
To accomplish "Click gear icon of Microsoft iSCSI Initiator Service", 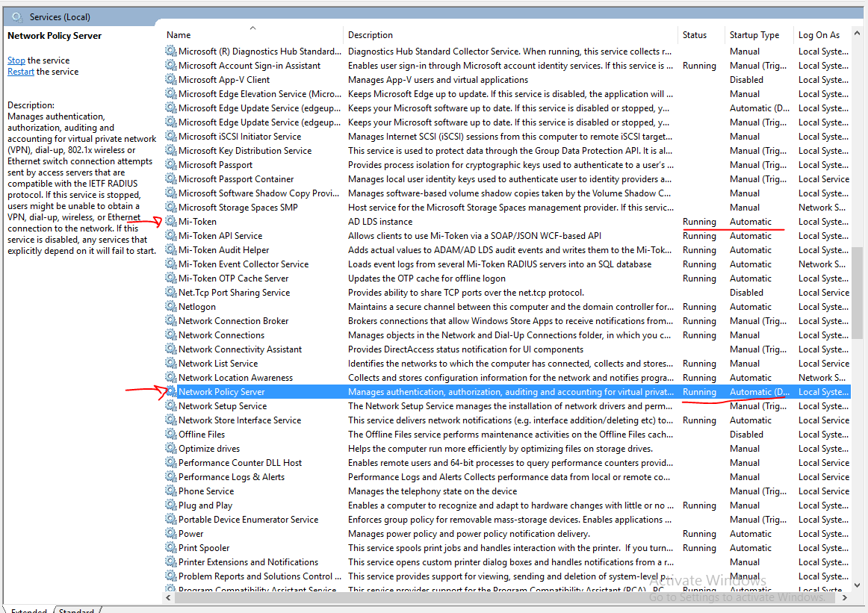I will [x=170, y=136].
